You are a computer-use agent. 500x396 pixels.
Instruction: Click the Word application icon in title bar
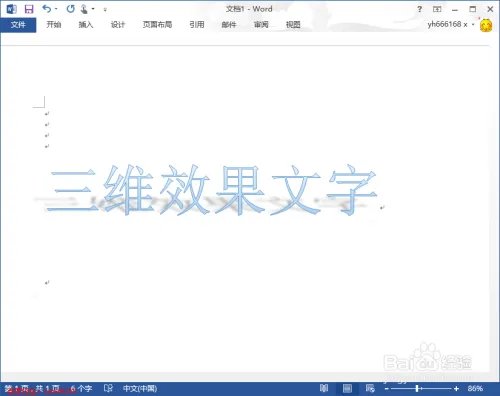tap(11, 9)
